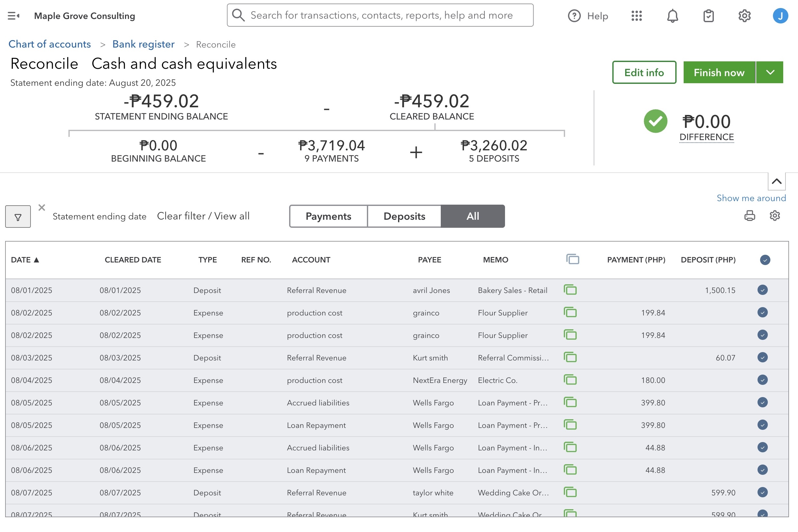Open the notifications bell

(x=672, y=16)
